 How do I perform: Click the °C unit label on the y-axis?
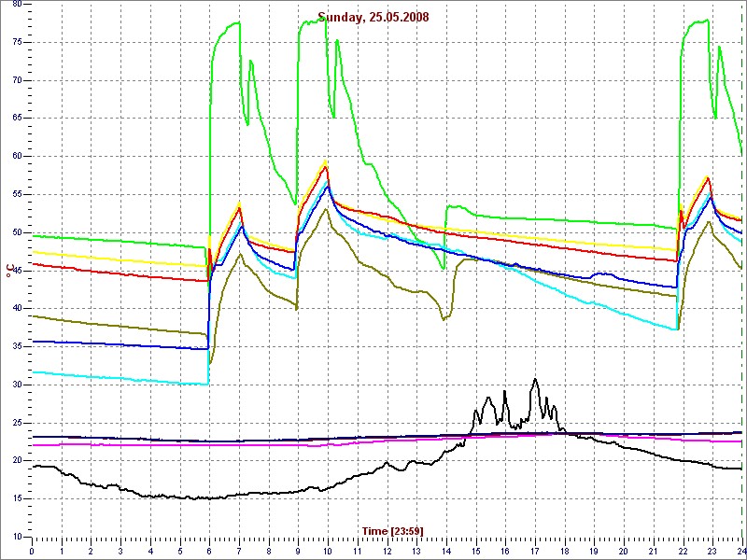(9, 271)
